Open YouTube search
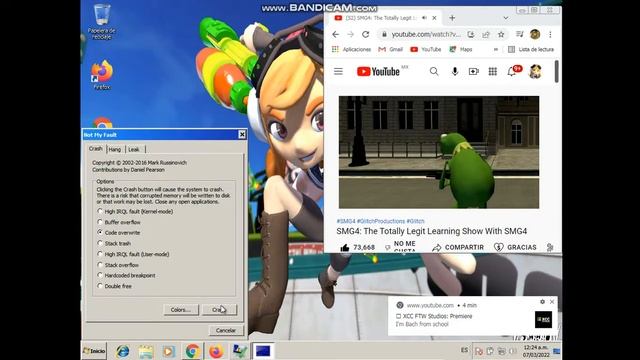This screenshot has height=360, width=640. [434, 72]
